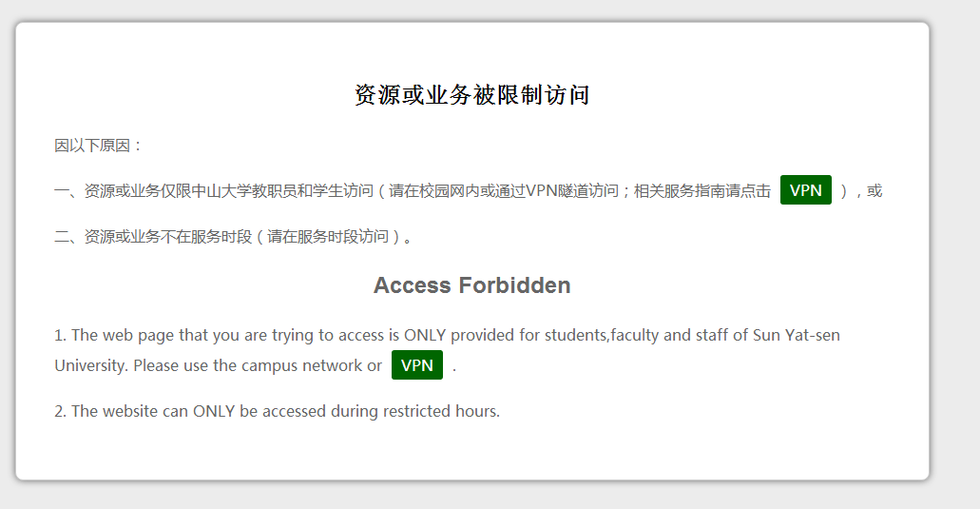Click the phrase 'Sun Yat-sen' in the paragraph
This screenshot has height=509, width=980.
797,335
